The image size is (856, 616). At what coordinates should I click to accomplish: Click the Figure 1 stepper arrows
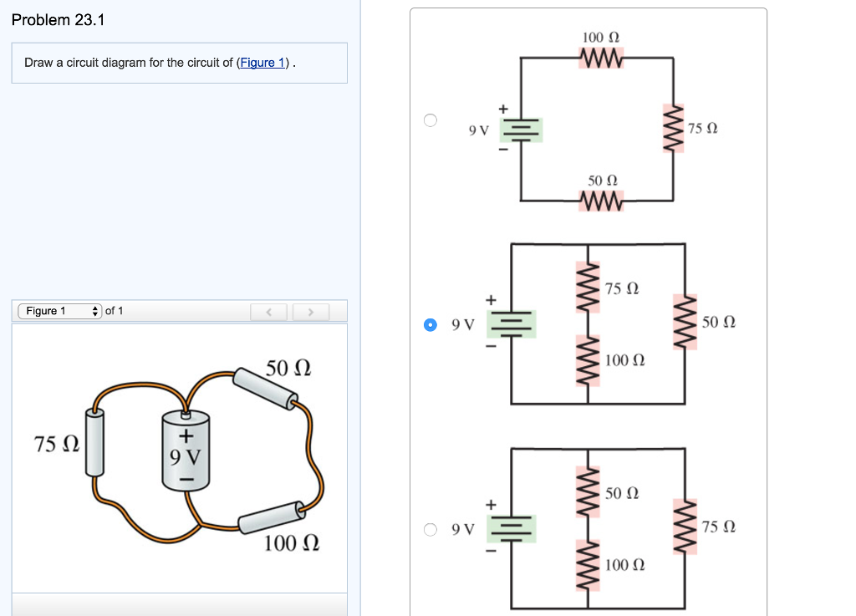(94, 310)
